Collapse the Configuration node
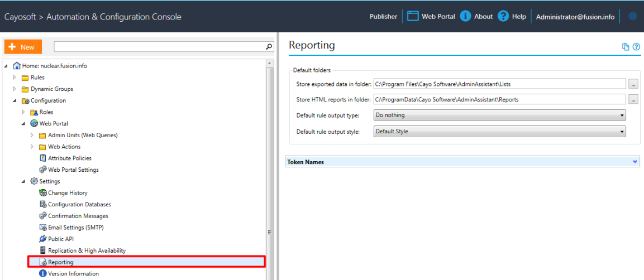Screen dimensions: 644x280 [15, 100]
